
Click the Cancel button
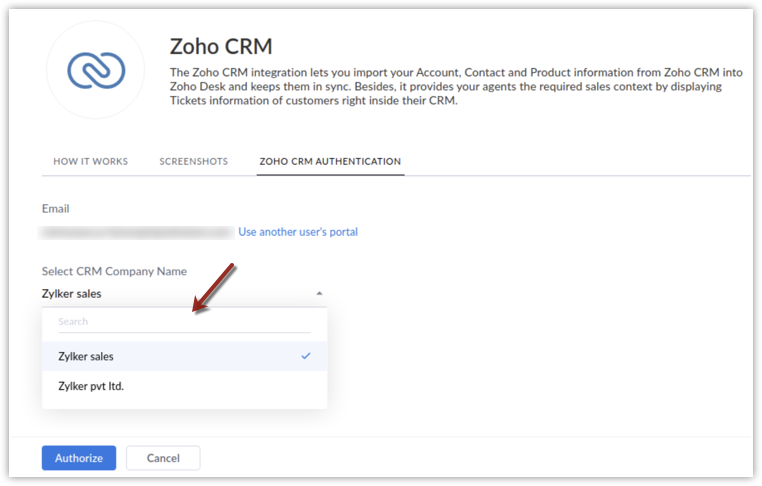163,458
